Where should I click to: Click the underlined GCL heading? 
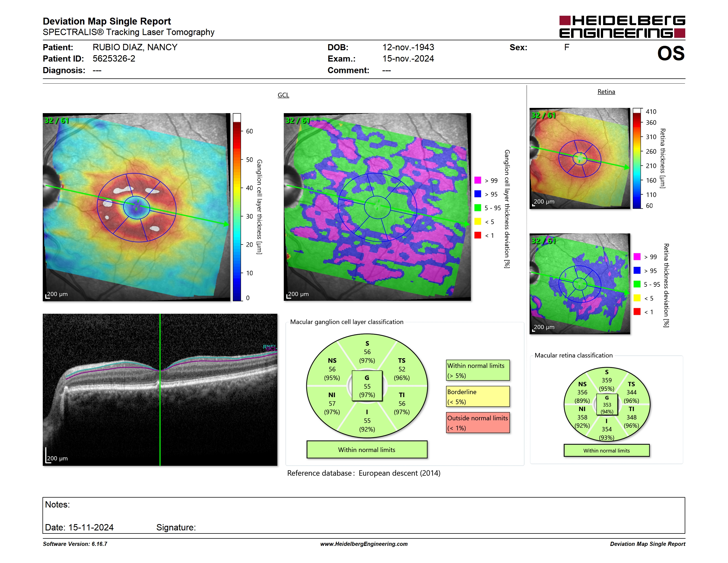coord(283,95)
